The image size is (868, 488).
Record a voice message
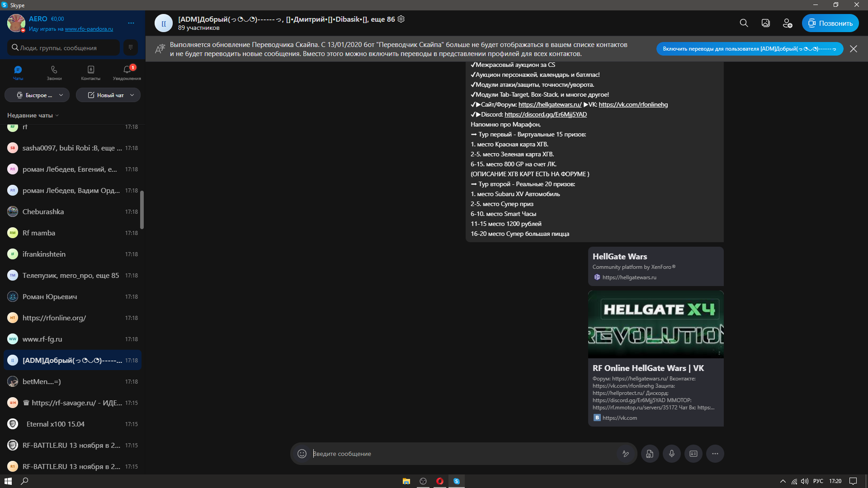coord(672,454)
